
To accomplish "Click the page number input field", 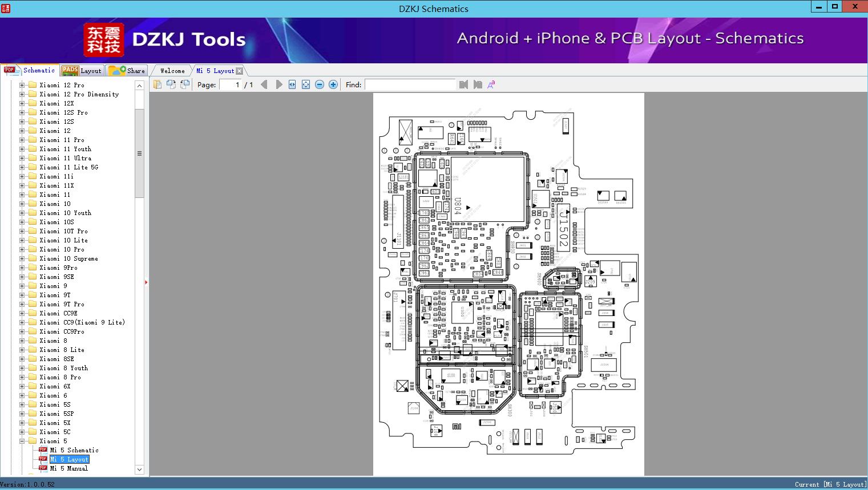I will click(231, 84).
